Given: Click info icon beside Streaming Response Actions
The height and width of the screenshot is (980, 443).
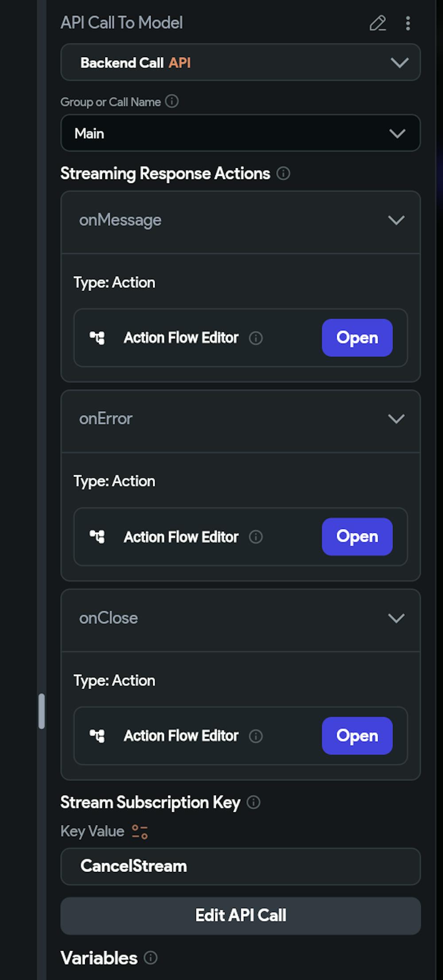Looking at the screenshot, I should [283, 173].
